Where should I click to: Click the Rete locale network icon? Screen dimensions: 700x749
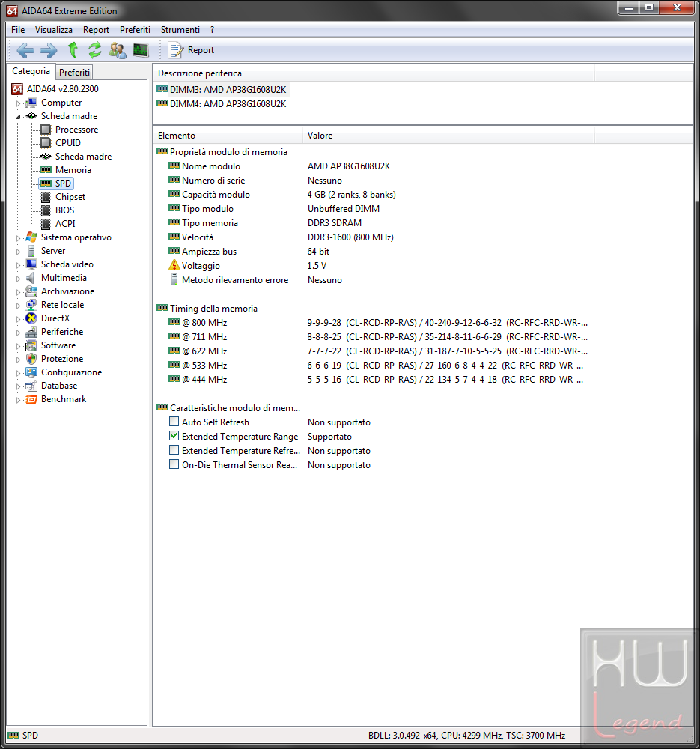pos(31,305)
